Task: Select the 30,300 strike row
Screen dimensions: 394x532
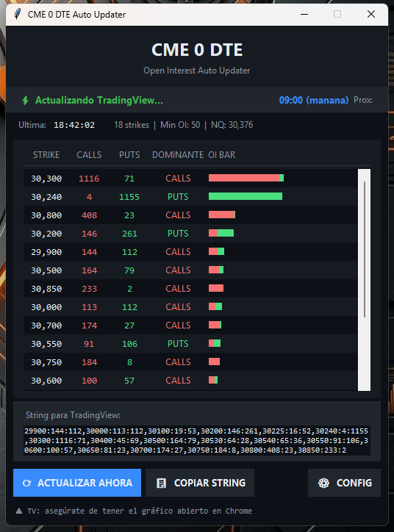Action: pyautogui.click(x=190, y=178)
